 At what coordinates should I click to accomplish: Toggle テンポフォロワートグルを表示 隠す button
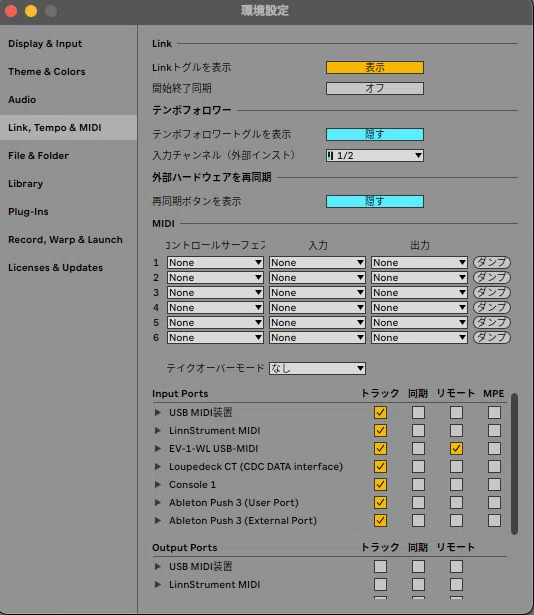(375, 135)
